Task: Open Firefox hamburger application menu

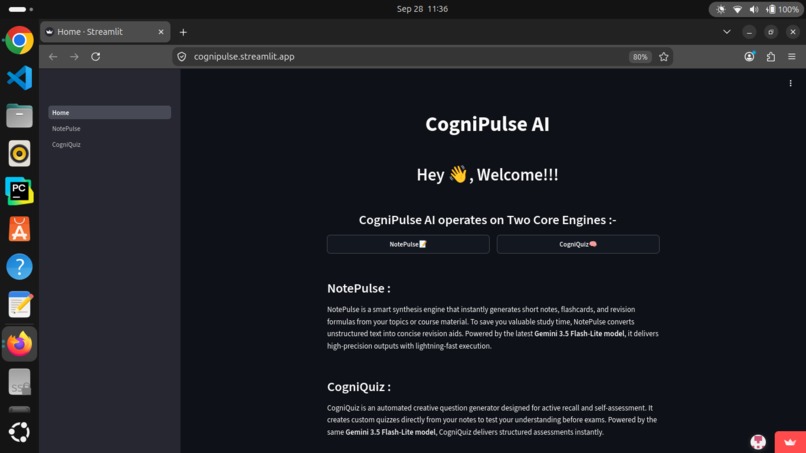Action: [792, 57]
